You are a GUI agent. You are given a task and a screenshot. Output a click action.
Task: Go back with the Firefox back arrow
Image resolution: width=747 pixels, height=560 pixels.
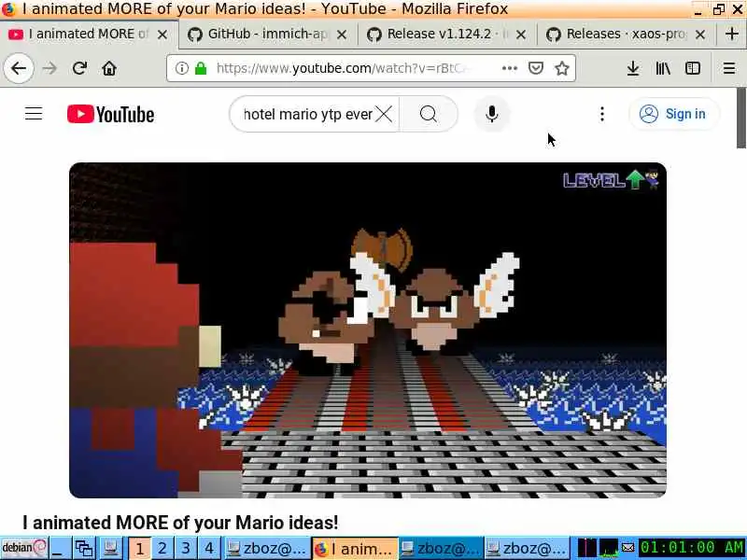click(19, 68)
